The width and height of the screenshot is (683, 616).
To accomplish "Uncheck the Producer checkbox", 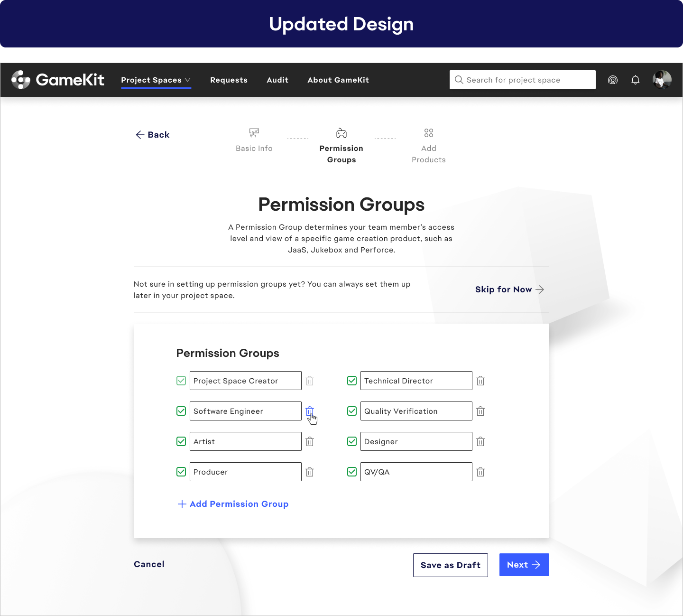I will tap(181, 472).
